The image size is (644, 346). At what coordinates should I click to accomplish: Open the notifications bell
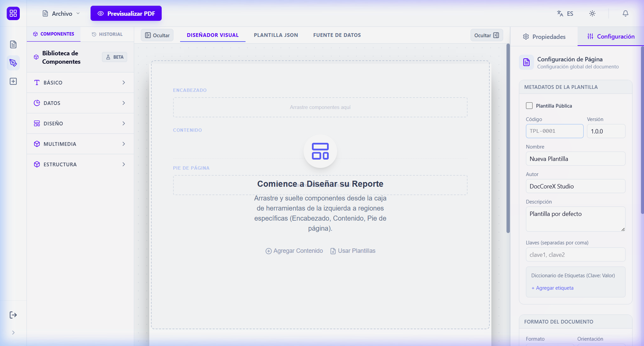[626, 13]
